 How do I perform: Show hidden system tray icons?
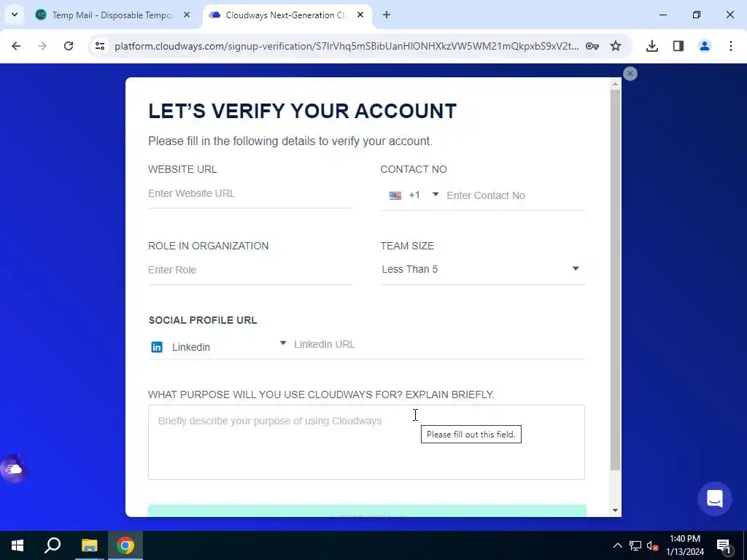tap(617, 545)
